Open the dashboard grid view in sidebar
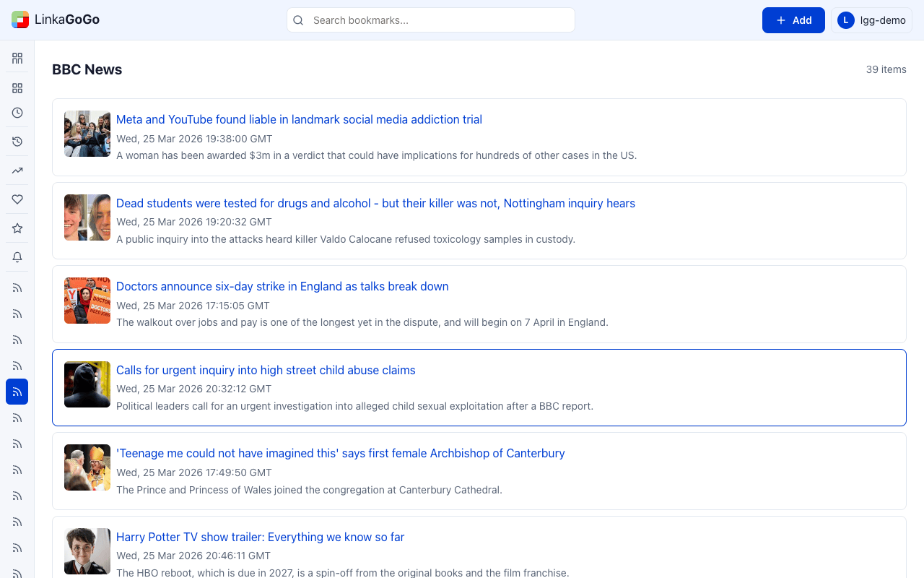Screen dimensions: 924x578 pos(17,58)
